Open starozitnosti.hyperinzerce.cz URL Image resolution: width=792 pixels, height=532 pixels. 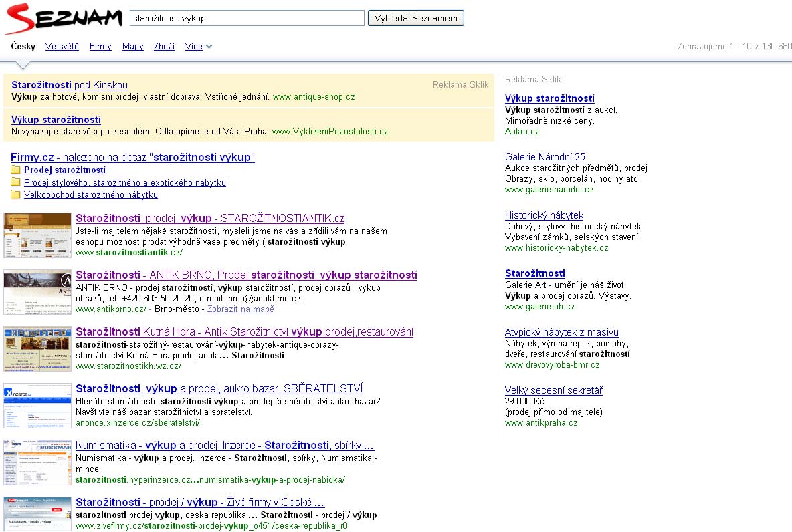[x=210, y=479]
